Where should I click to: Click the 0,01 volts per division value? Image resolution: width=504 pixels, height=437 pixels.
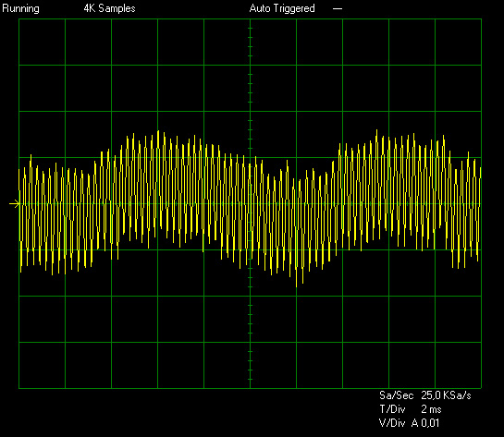(430, 423)
